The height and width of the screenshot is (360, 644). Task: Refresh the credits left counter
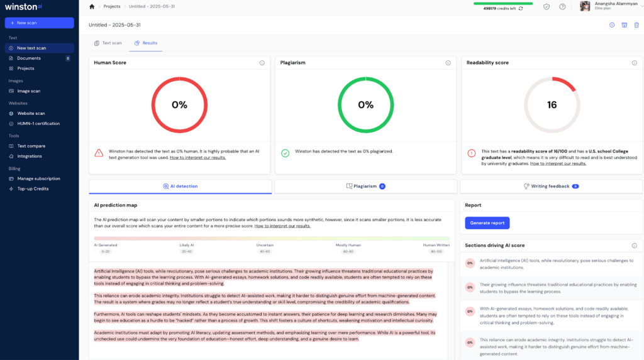[520, 9]
